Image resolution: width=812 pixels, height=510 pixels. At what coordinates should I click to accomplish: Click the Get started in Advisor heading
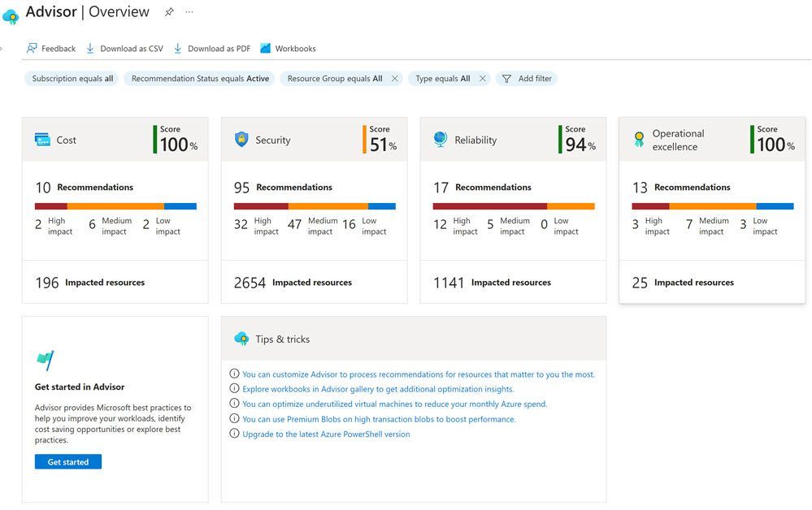(x=80, y=387)
